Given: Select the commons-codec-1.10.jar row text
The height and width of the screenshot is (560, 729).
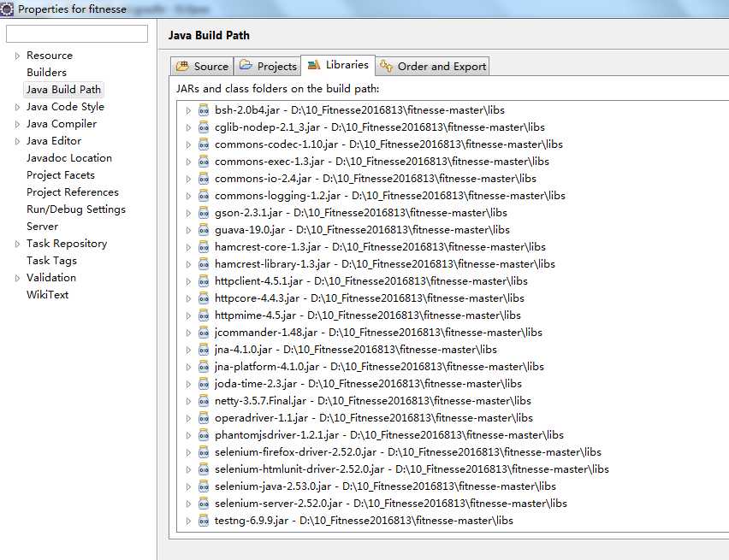Looking at the screenshot, I should [388, 144].
